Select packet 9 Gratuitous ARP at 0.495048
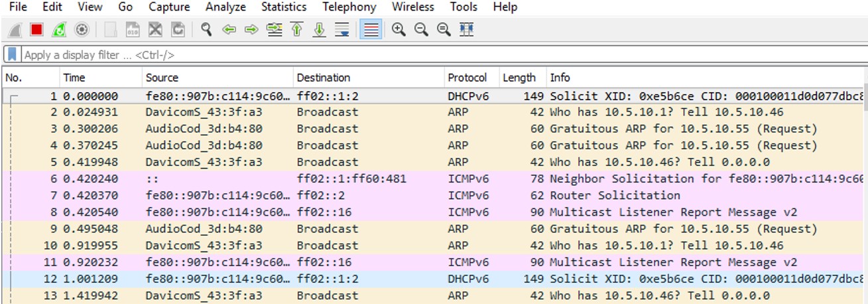This screenshot has width=868, height=304. pos(432,229)
